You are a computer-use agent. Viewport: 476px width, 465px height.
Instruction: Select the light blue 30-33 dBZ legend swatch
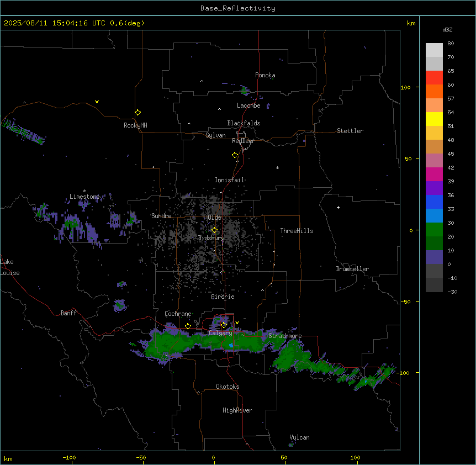[434, 215]
